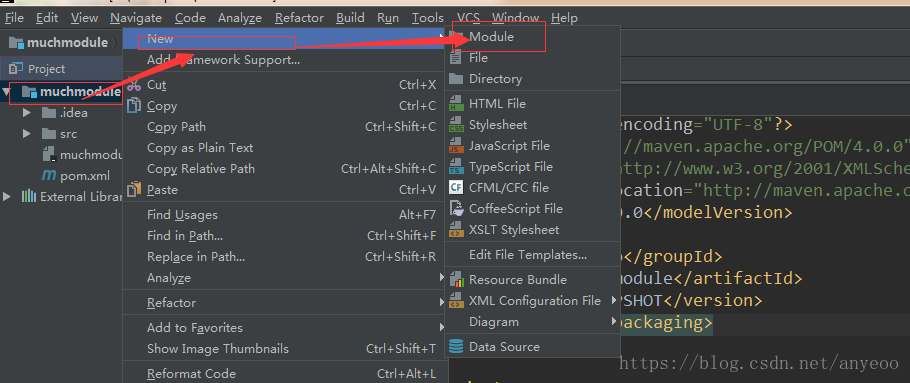Click the Data Source database icon
910x383 pixels.
457,346
